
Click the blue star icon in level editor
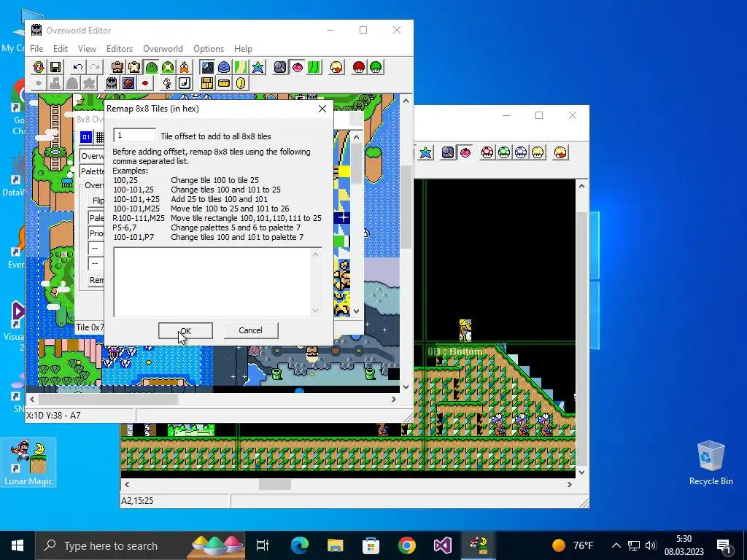pos(425,152)
